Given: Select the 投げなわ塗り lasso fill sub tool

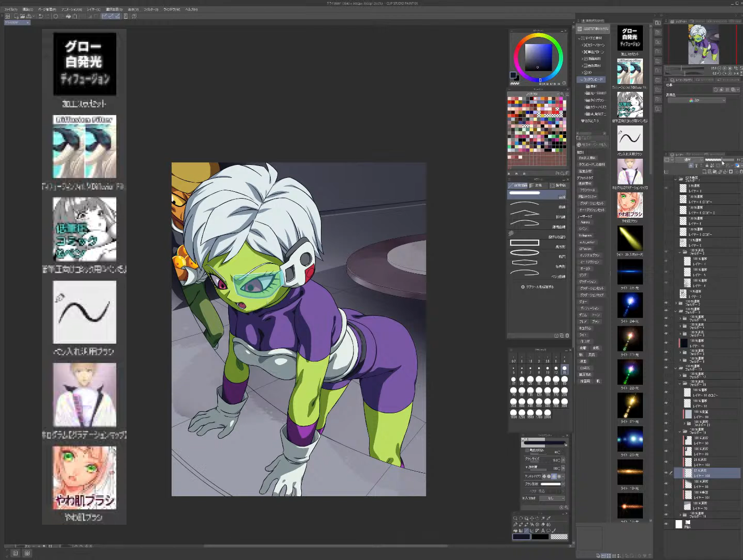Looking at the screenshot, I should 537,235.
